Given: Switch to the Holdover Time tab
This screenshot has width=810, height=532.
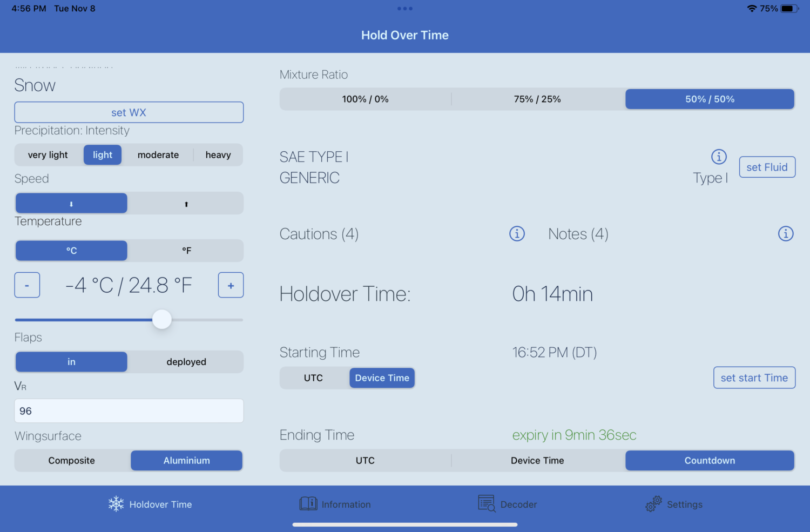Looking at the screenshot, I should 150,504.
